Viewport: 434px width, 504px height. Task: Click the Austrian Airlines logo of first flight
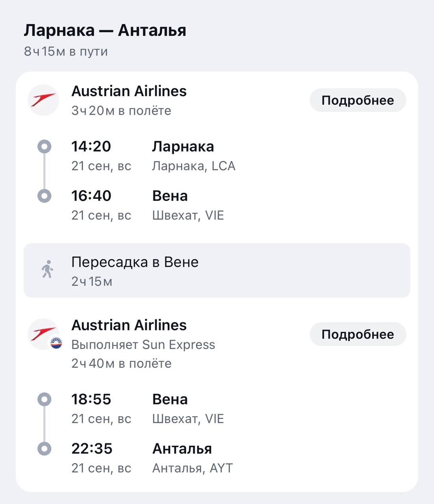43,100
